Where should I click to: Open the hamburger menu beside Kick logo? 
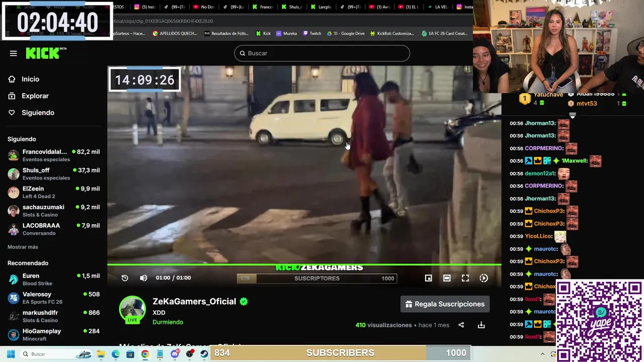(x=13, y=53)
